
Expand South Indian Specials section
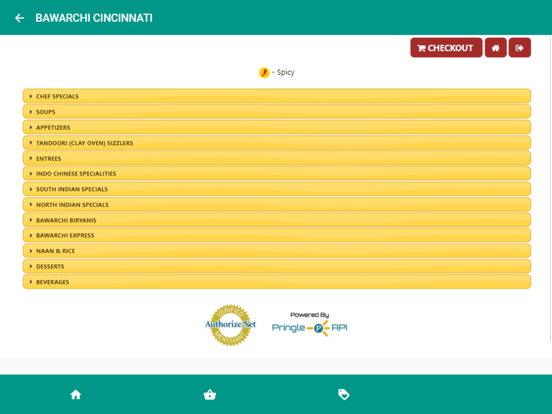click(277, 189)
